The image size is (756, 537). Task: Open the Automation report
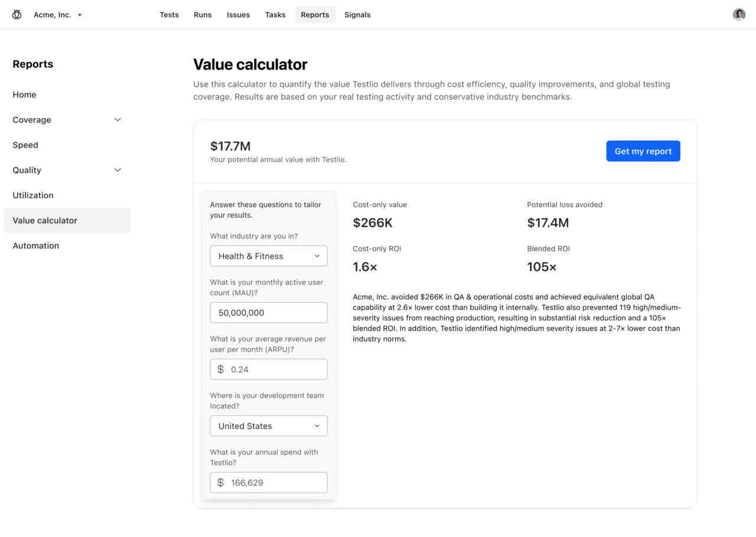coord(36,245)
